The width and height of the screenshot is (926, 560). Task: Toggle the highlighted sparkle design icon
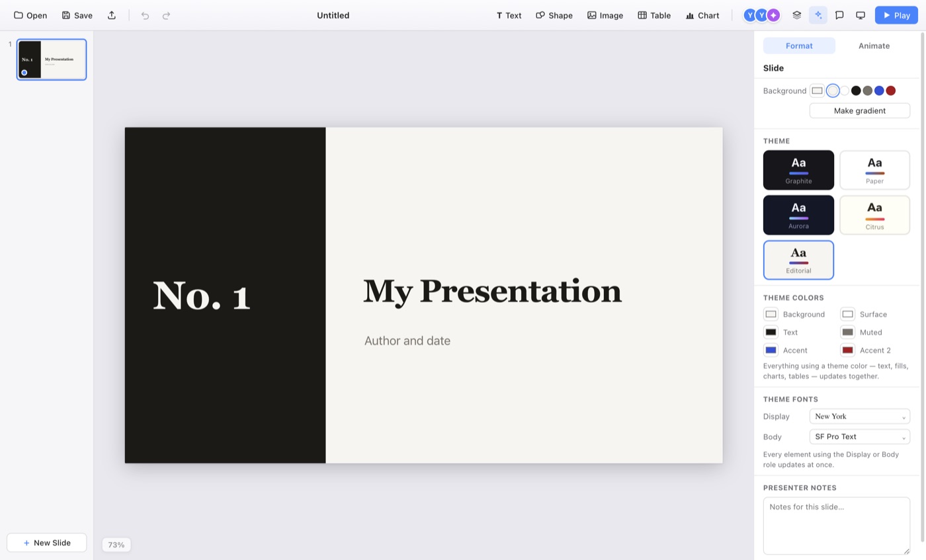click(818, 15)
